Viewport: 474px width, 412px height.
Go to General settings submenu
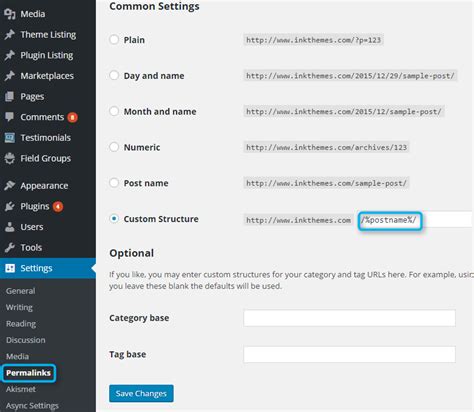tap(20, 291)
